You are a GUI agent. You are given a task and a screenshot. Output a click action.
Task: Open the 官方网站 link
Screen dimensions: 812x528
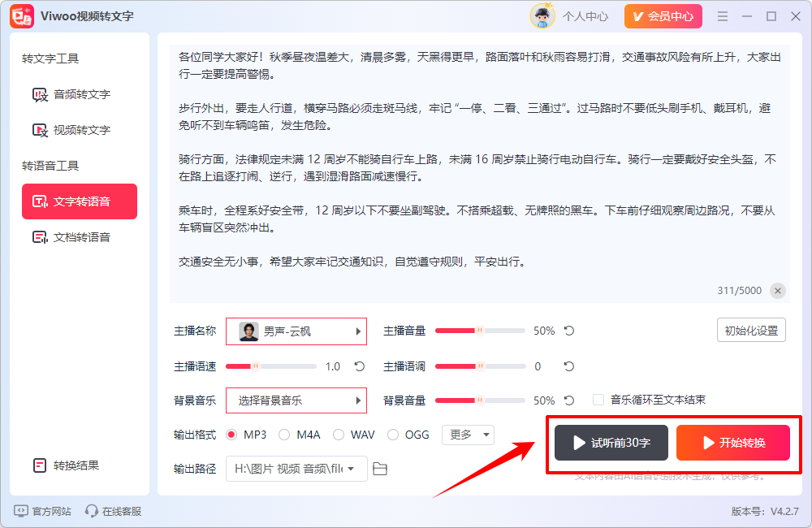[42, 512]
